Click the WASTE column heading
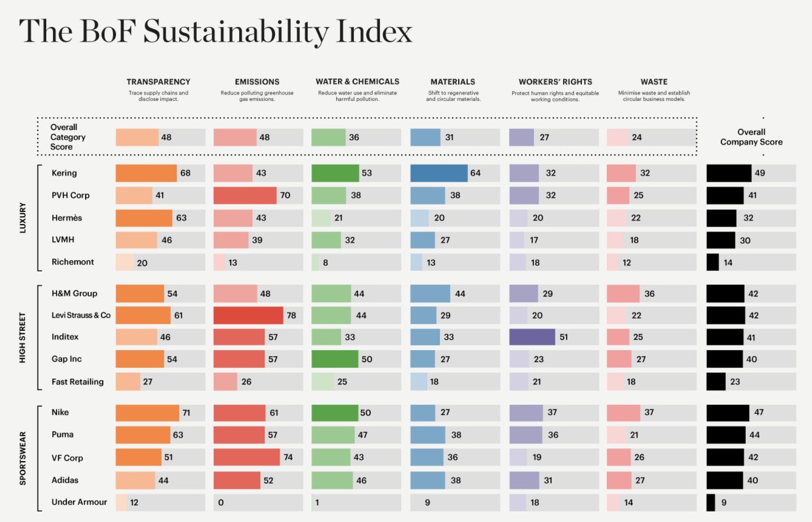Screen dimensions: 812x522 click(654, 82)
